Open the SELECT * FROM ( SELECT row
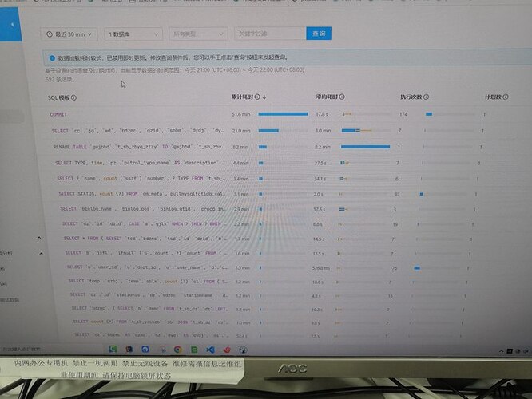532x399 pixels. click(x=145, y=239)
